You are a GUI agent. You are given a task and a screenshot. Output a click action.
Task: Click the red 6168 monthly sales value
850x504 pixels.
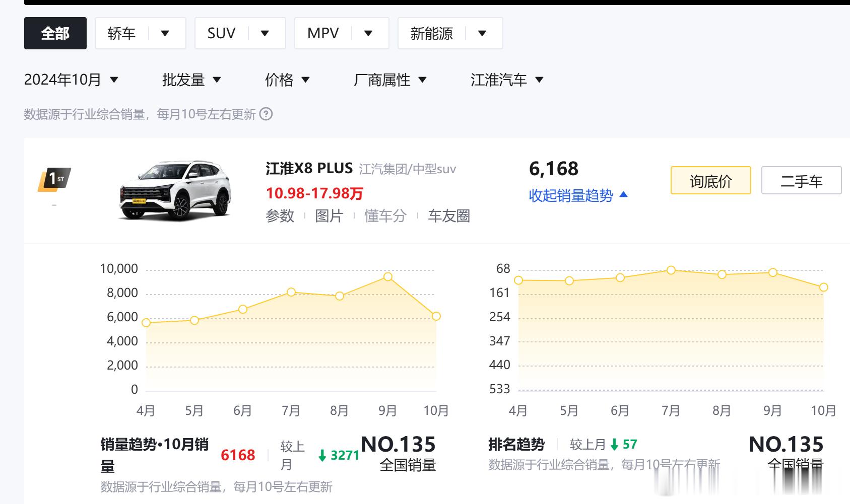(x=238, y=455)
